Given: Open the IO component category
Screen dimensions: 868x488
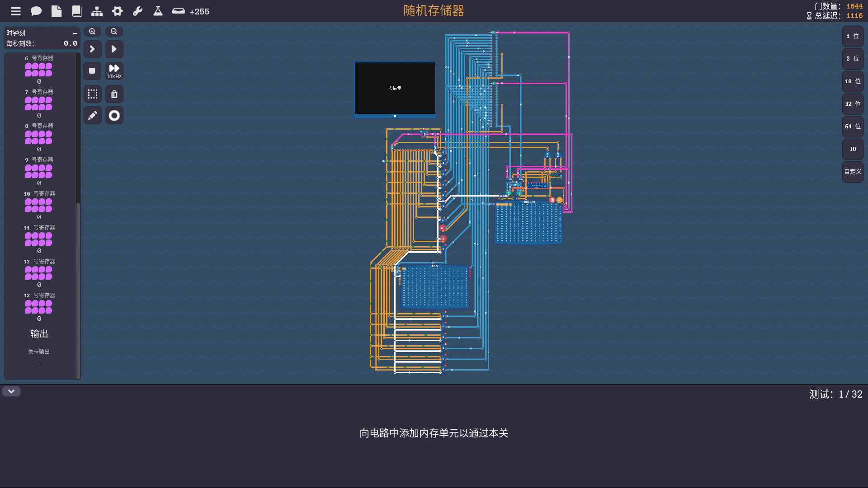Looking at the screenshot, I should tap(853, 149).
